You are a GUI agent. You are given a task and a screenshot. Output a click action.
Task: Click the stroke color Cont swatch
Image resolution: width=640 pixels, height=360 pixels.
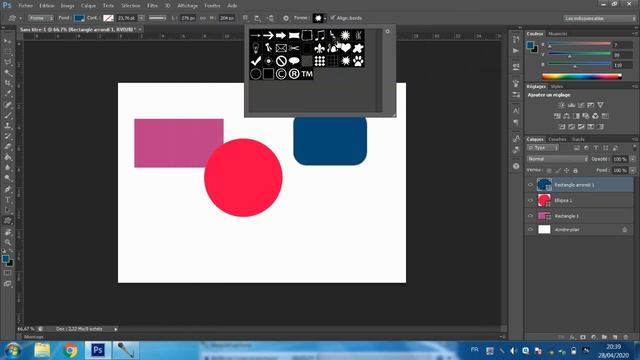108,18
